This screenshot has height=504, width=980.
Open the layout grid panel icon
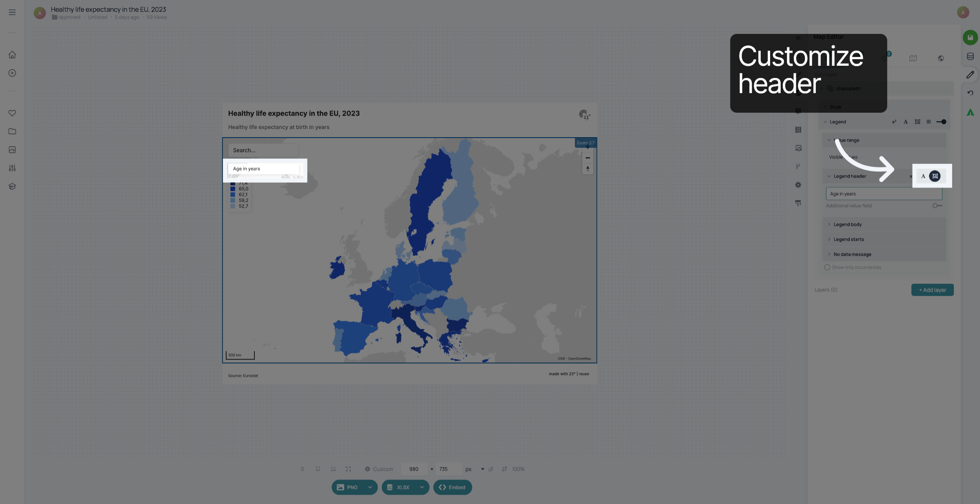[798, 130]
